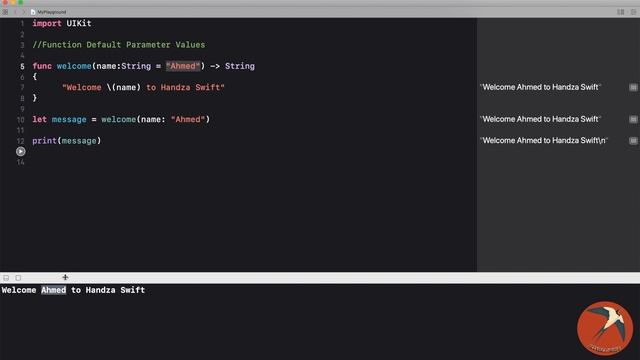Screen dimensions: 640x360
Task: Click line number 12 in gutter
Action: tap(21, 141)
